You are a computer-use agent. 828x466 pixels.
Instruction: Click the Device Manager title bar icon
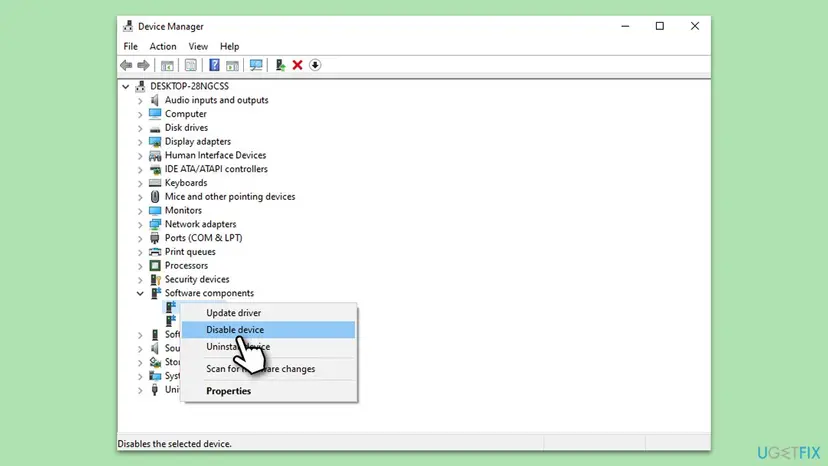coord(128,26)
